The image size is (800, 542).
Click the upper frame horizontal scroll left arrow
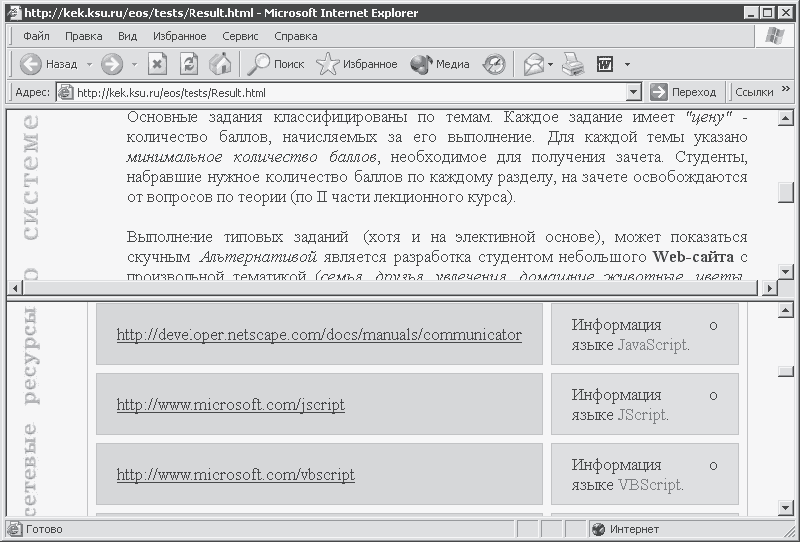[15, 288]
